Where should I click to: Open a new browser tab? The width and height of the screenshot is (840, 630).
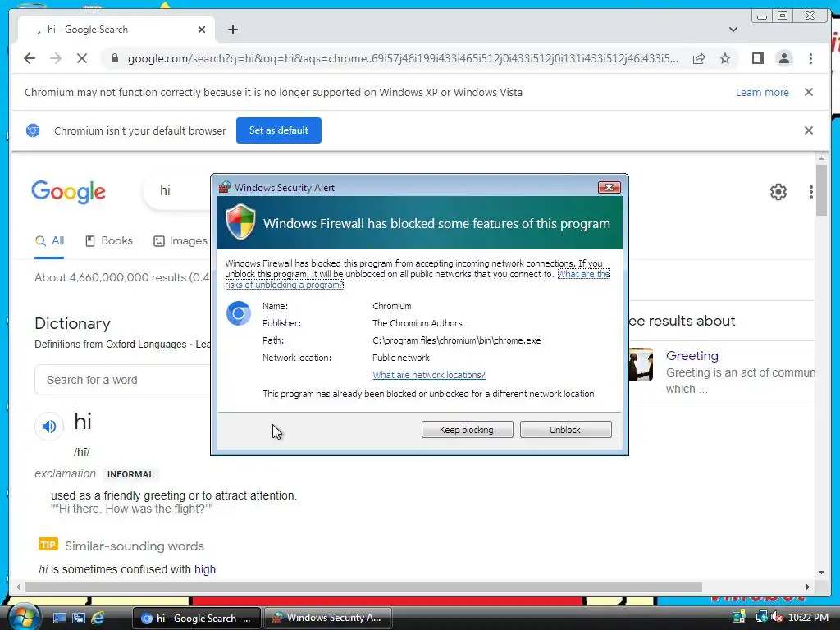[x=232, y=30]
